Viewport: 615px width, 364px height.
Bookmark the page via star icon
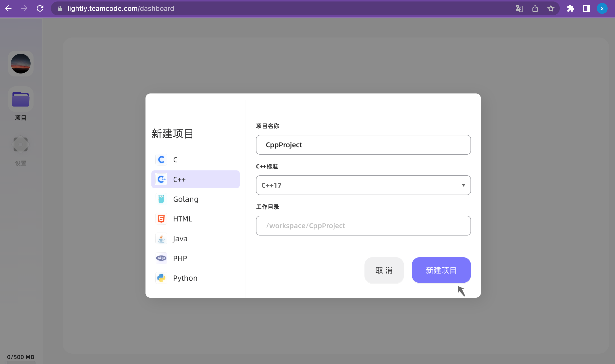point(551,8)
